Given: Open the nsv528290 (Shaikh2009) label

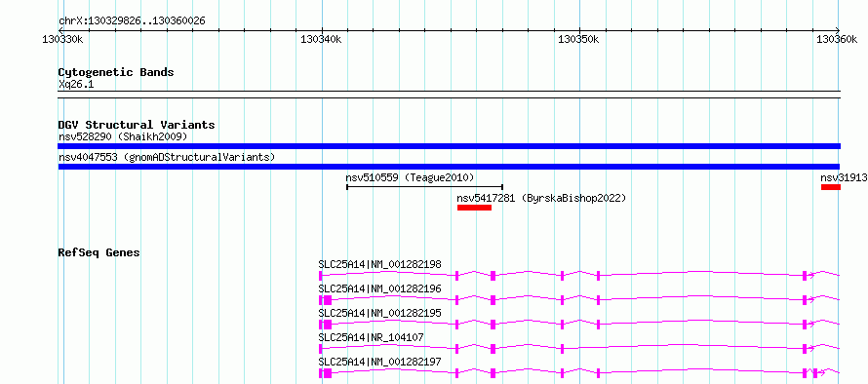Looking at the screenshot, I should 123,136.
